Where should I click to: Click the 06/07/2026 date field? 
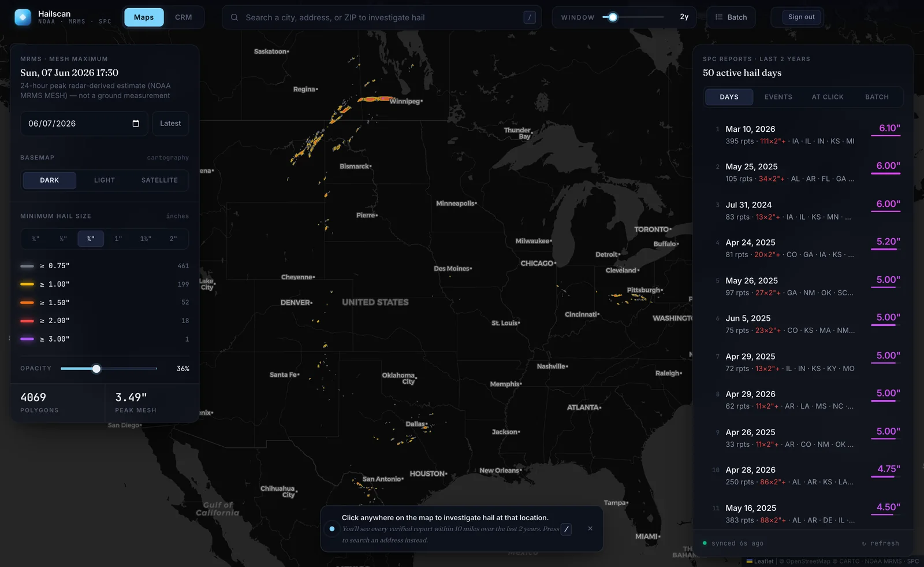pos(84,124)
